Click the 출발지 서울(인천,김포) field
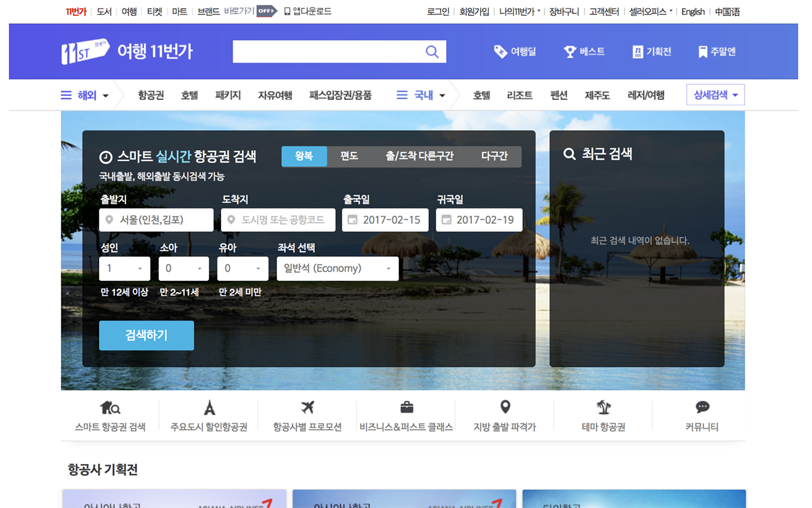Image resolution: width=812 pixels, height=508 pixels. pyautogui.click(x=156, y=220)
